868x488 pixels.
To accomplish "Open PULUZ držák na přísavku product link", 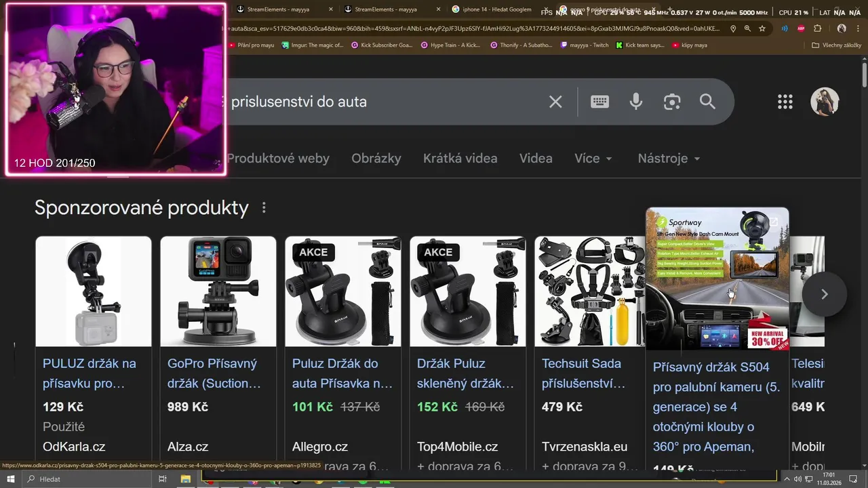I will click(x=90, y=373).
